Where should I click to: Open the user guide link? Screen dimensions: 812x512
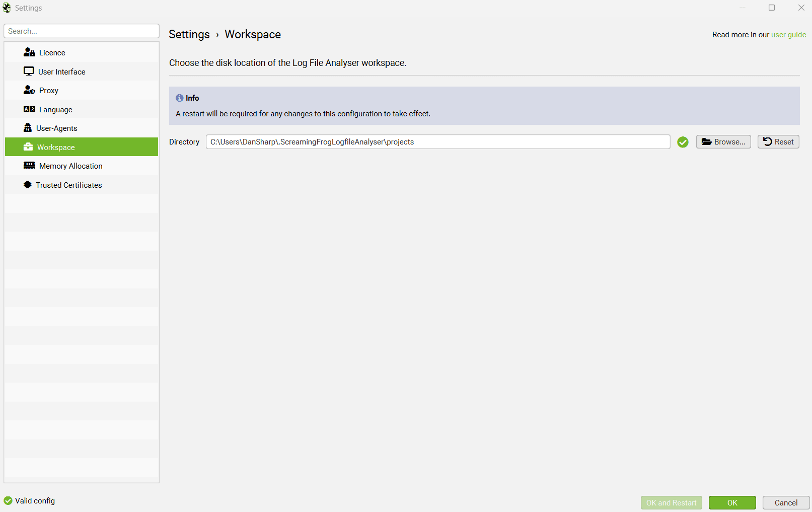point(789,35)
